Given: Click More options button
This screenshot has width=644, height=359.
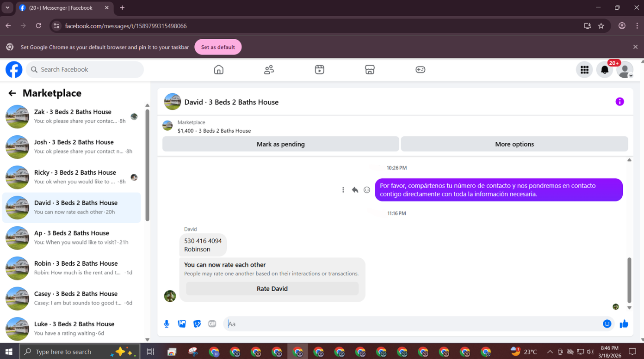Looking at the screenshot, I should click(x=514, y=144).
